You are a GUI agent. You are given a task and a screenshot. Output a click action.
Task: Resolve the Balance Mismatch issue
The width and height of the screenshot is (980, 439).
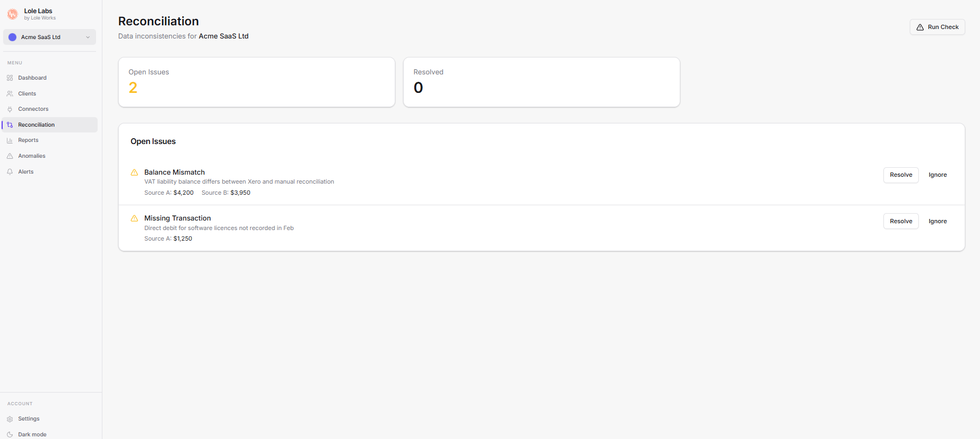(901, 175)
